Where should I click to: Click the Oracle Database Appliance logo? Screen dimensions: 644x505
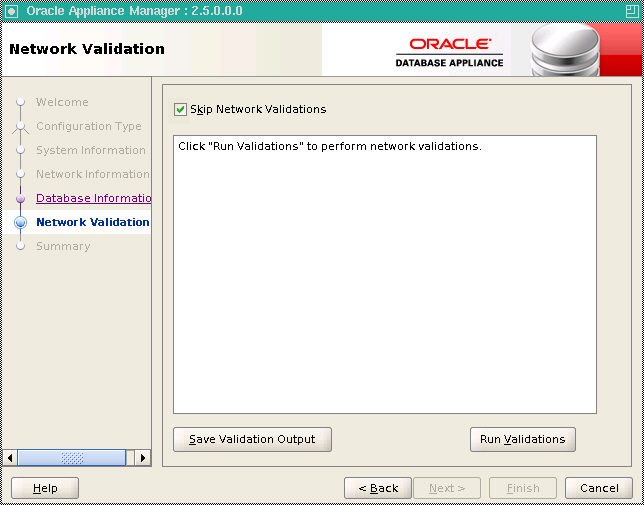pyautogui.click(x=449, y=53)
